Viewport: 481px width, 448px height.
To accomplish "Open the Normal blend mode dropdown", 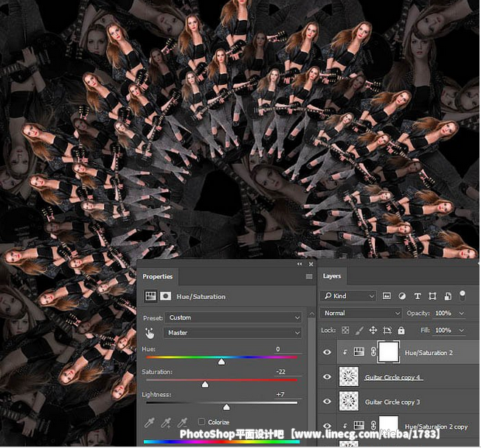I will pos(361,313).
